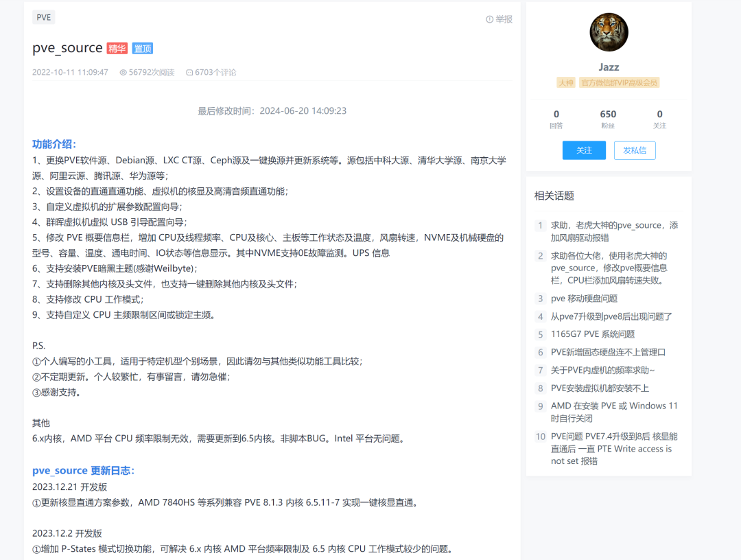Open the 6703个评论 comments link
This screenshot has width=741, height=560.
[x=215, y=72]
